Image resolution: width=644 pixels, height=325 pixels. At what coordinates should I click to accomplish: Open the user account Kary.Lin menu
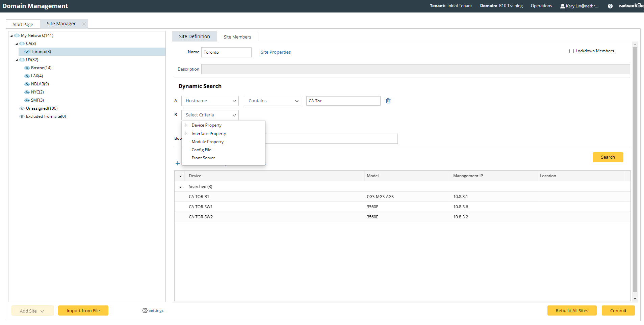(579, 6)
